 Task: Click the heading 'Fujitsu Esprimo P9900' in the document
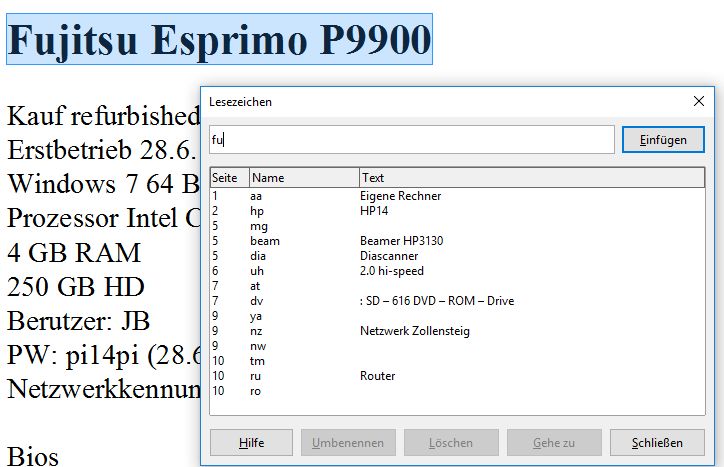click(219, 40)
